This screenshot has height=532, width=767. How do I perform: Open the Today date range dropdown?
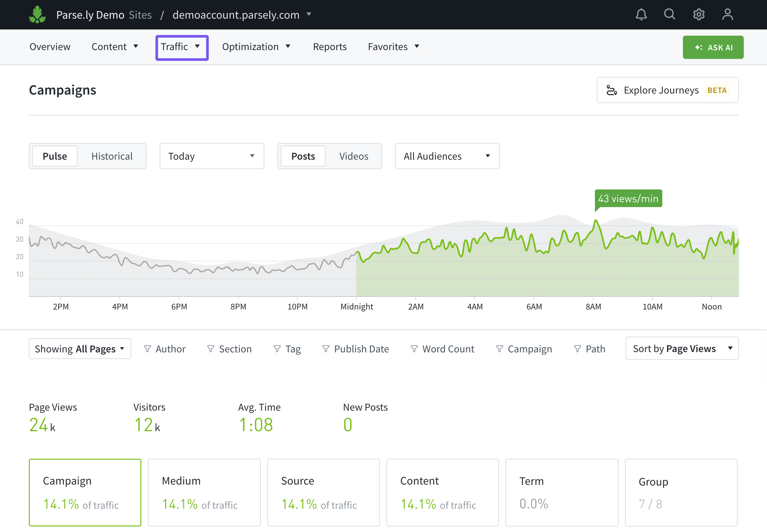(x=212, y=156)
